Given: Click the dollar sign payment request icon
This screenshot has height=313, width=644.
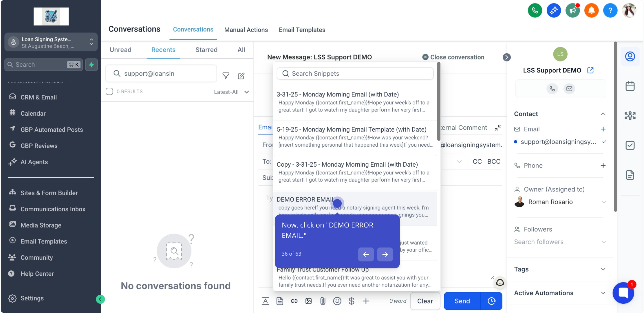Looking at the screenshot, I should pos(352,301).
